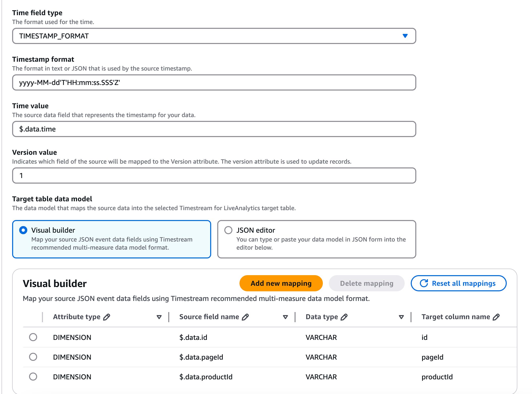Open the Data type column sort arrow
532x394 pixels.
tap(401, 317)
